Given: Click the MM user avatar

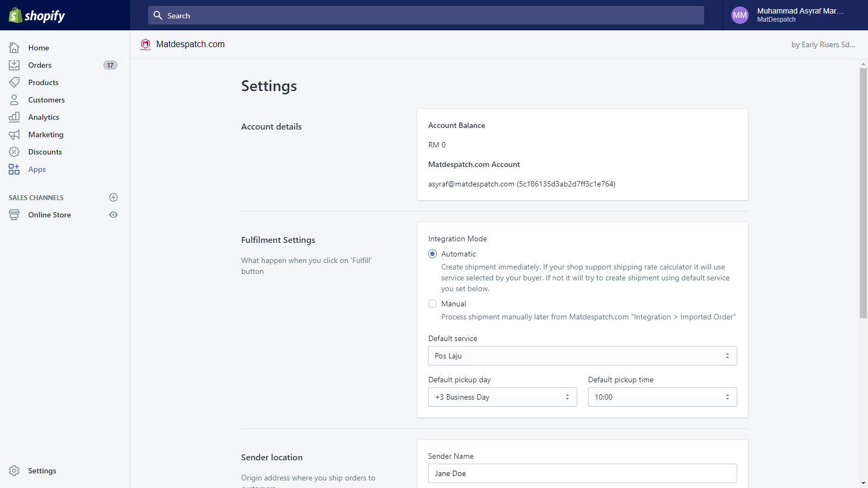Looking at the screenshot, I should tap(740, 15).
